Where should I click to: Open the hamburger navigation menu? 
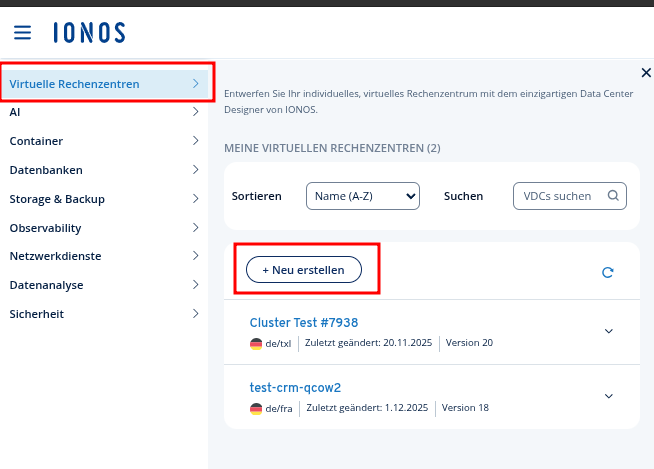(x=22, y=33)
